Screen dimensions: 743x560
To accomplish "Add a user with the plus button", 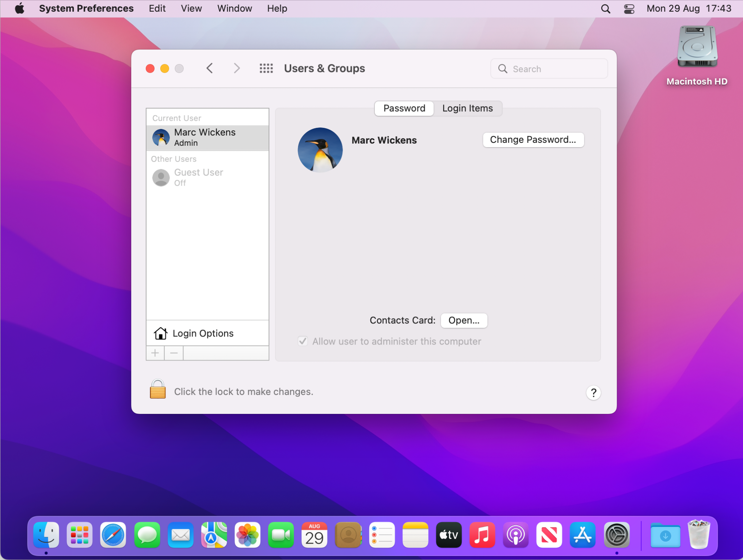I will pyautogui.click(x=155, y=353).
